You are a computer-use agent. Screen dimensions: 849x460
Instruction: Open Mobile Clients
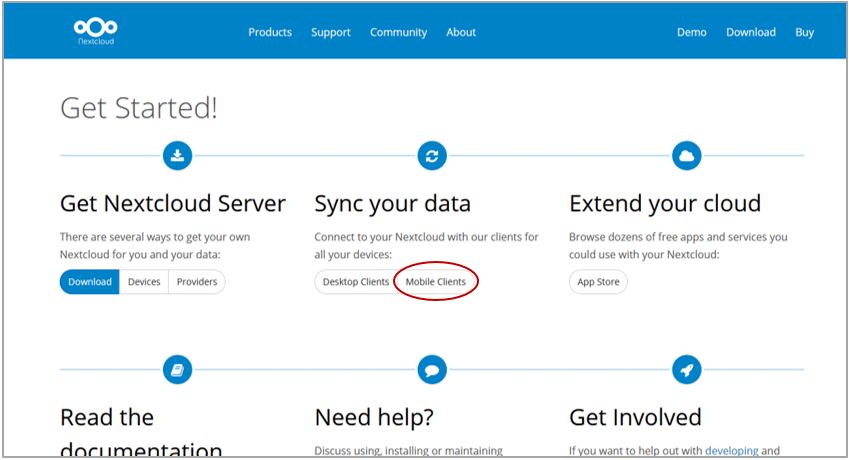(x=436, y=282)
